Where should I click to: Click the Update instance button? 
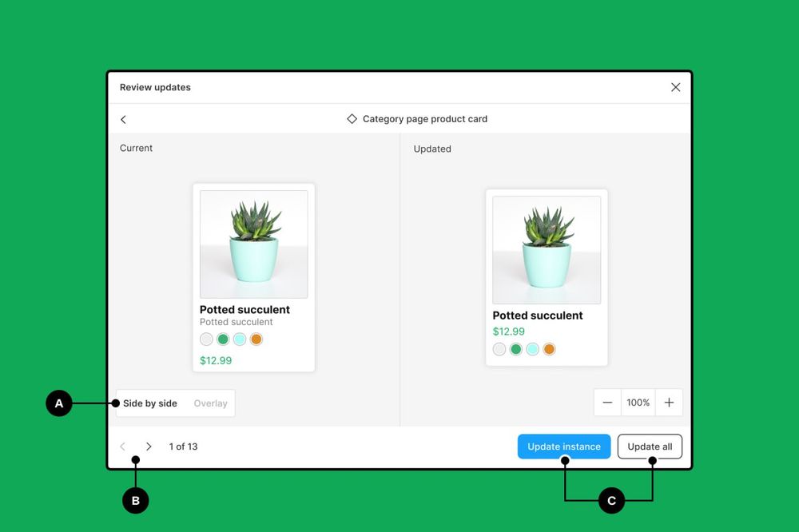coord(564,447)
